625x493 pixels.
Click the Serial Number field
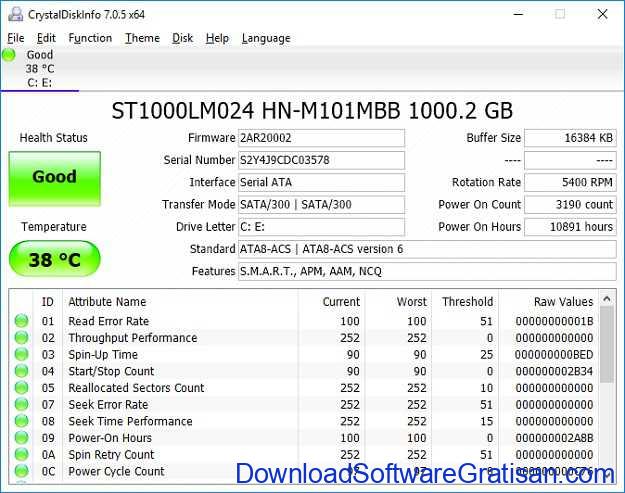(x=321, y=160)
